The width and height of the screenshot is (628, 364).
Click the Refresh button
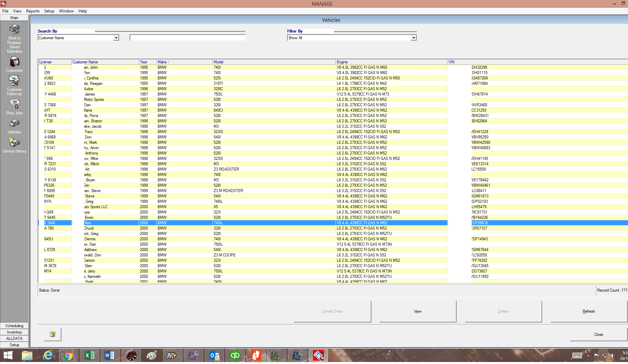click(x=589, y=311)
